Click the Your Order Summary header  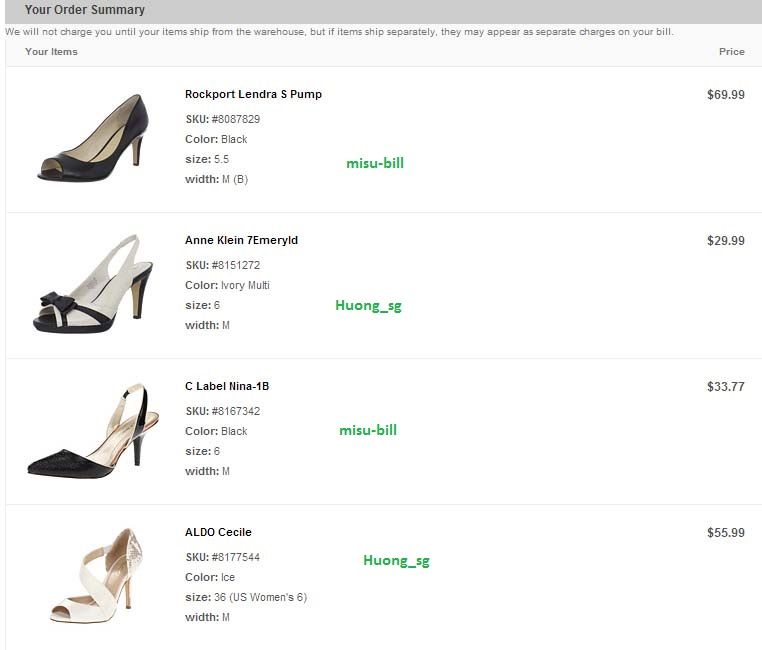coord(85,10)
